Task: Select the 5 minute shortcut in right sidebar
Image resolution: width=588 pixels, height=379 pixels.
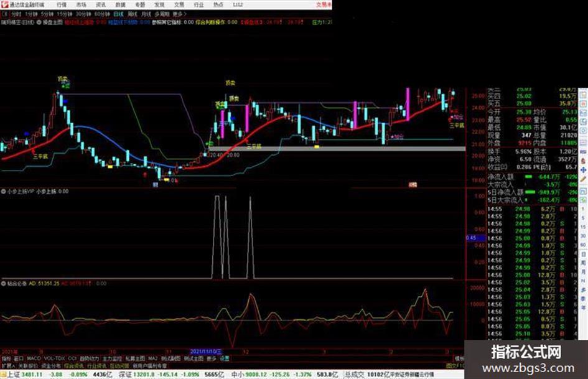Action: 583,218
